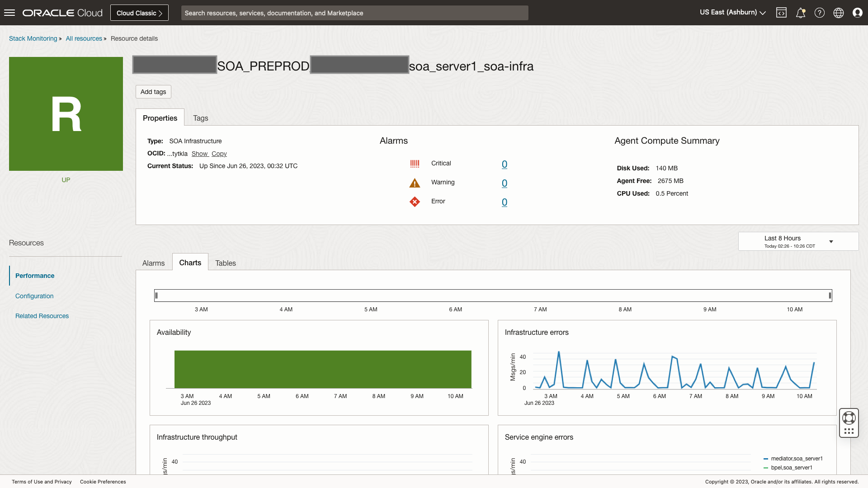The image size is (868, 488).
Task: Click the Oracle Cloud logo
Action: tap(62, 12)
